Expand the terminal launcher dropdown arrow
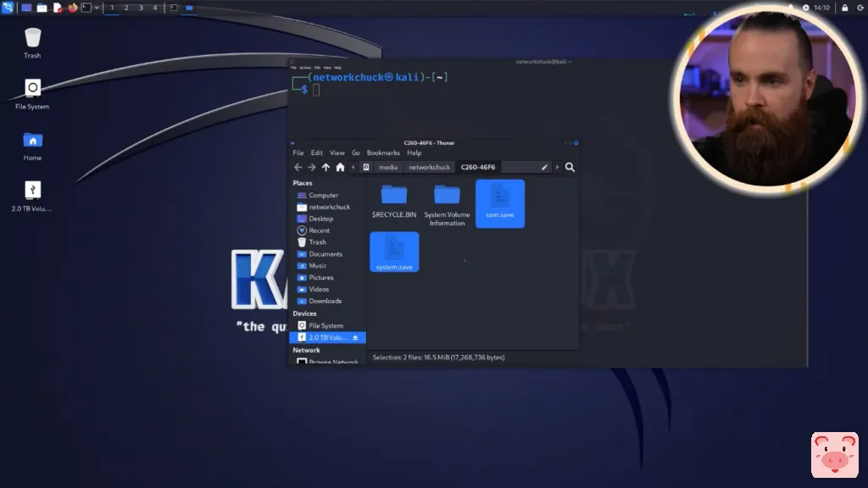The height and width of the screenshot is (488, 868). tap(97, 8)
